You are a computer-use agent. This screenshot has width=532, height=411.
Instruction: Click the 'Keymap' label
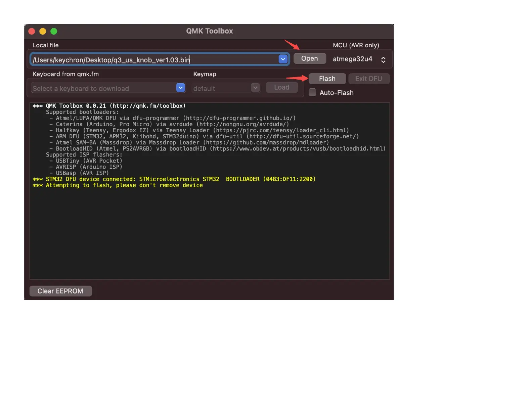(205, 74)
